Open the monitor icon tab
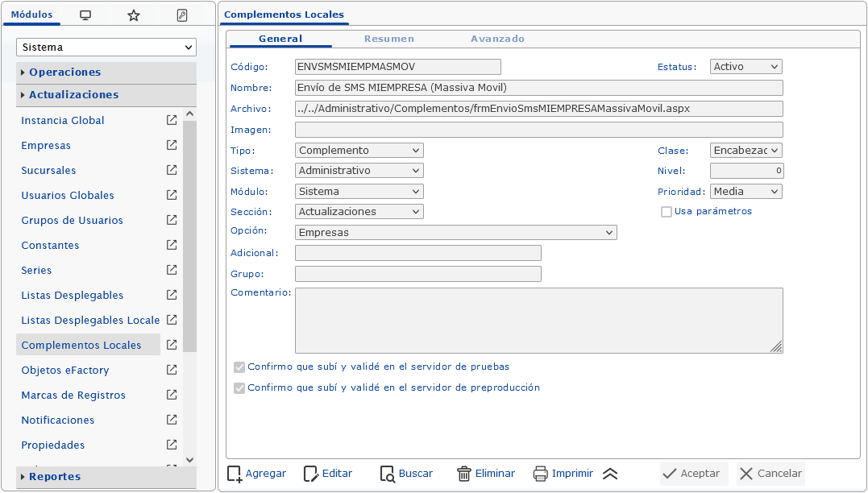This screenshot has width=868, height=493. tap(85, 15)
